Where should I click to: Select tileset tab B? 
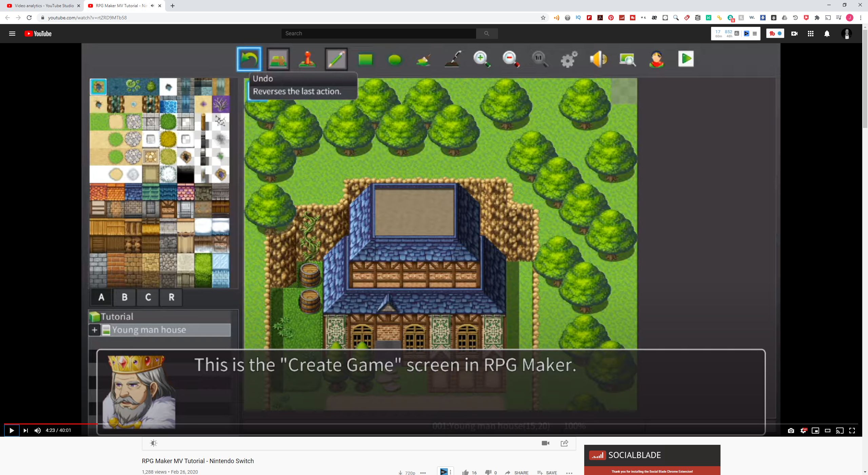124,297
